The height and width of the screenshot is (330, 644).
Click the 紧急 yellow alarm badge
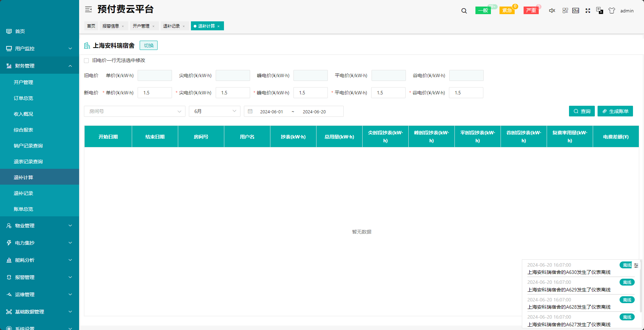pyautogui.click(x=507, y=11)
